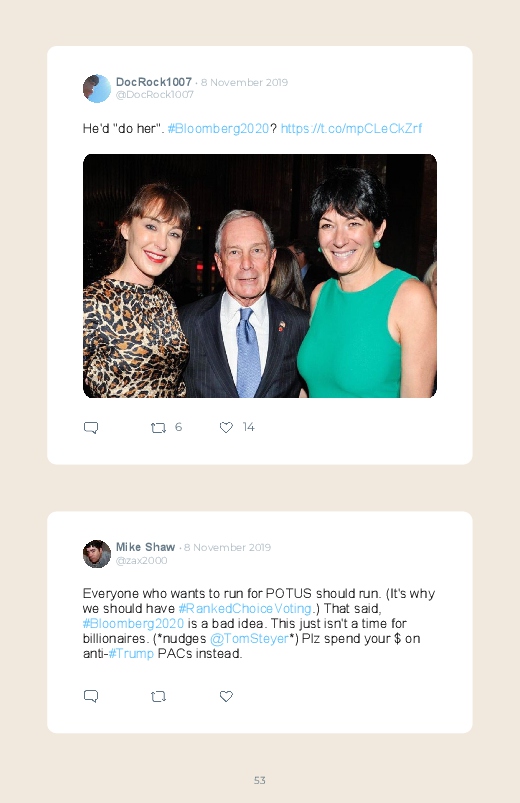The image size is (520, 803).
Task: Click the reply icon on DocRock1007's tweet
Action: (x=91, y=428)
